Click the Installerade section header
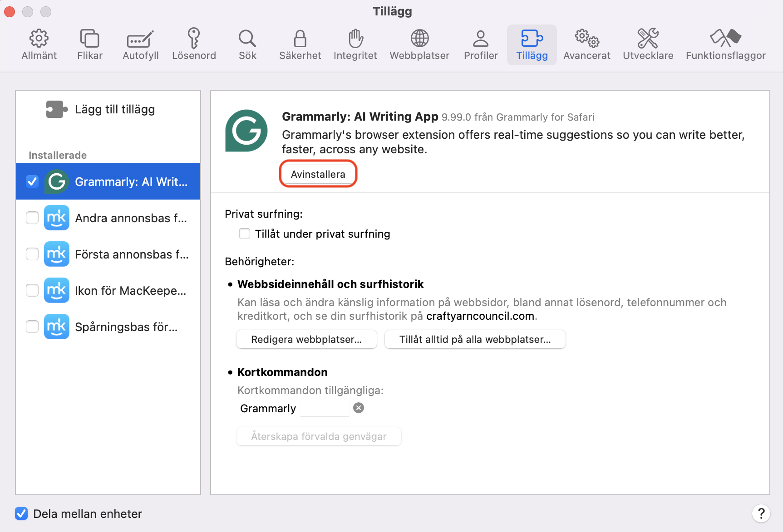The width and height of the screenshot is (783, 532). (x=58, y=155)
